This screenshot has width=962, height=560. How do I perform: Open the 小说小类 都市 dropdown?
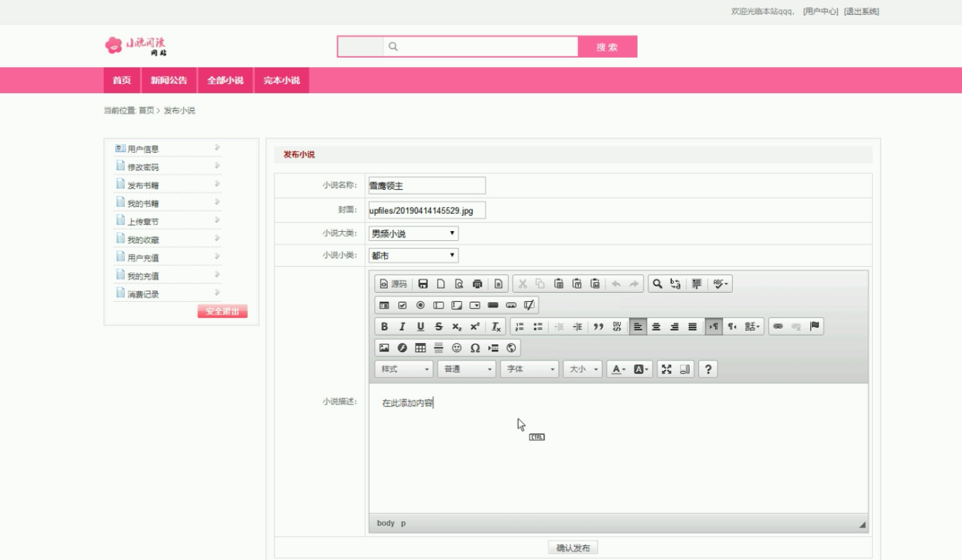(x=414, y=255)
